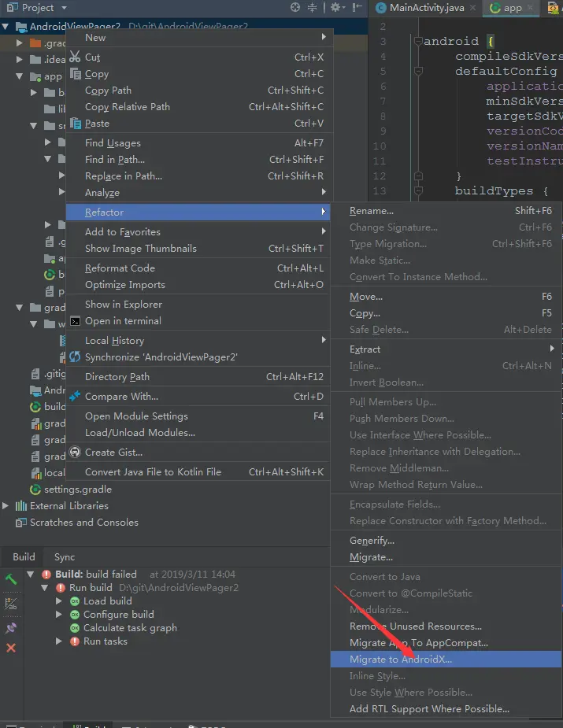
Task: Click the build hammer icon in the Build panel
Action: [x=11, y=579]
